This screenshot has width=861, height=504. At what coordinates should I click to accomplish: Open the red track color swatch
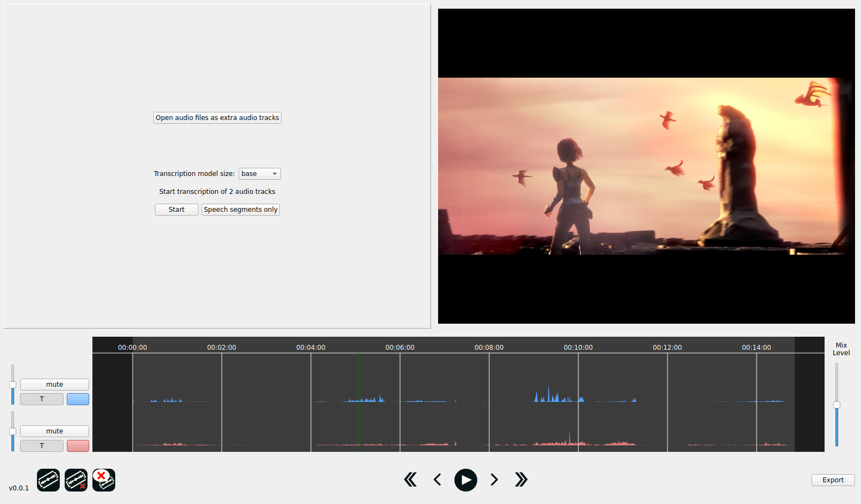click(x=78, y=446)
